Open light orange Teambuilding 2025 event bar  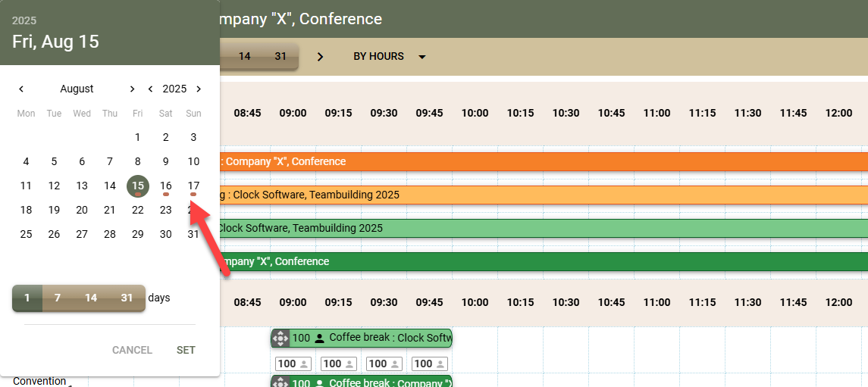(544, 195)
